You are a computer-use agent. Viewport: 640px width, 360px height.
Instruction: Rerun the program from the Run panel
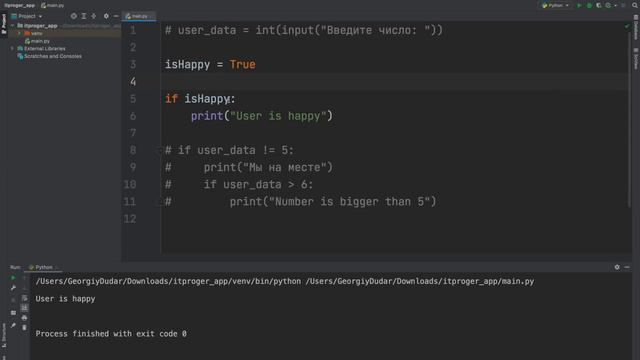pyautogui.click(x=13, y=278)
